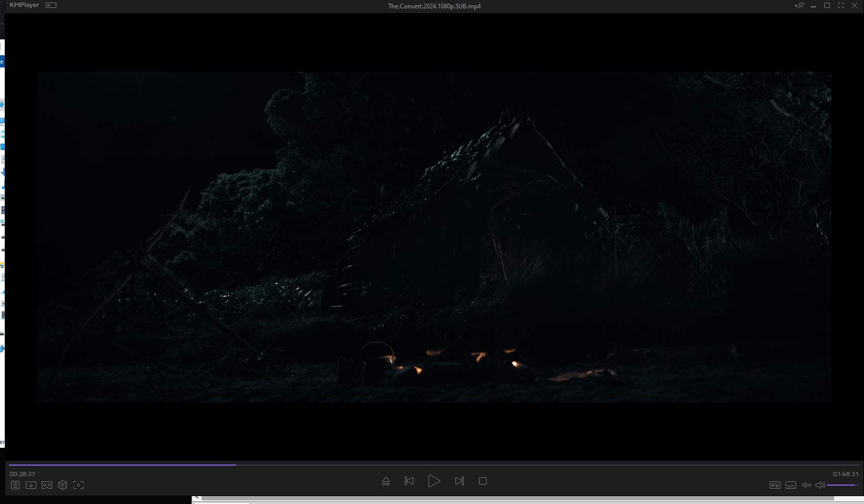This screenshot has width=864, height=504.
Task: Switch to compact mode icon beside KMPlayer
Action: tap(51, 5)
